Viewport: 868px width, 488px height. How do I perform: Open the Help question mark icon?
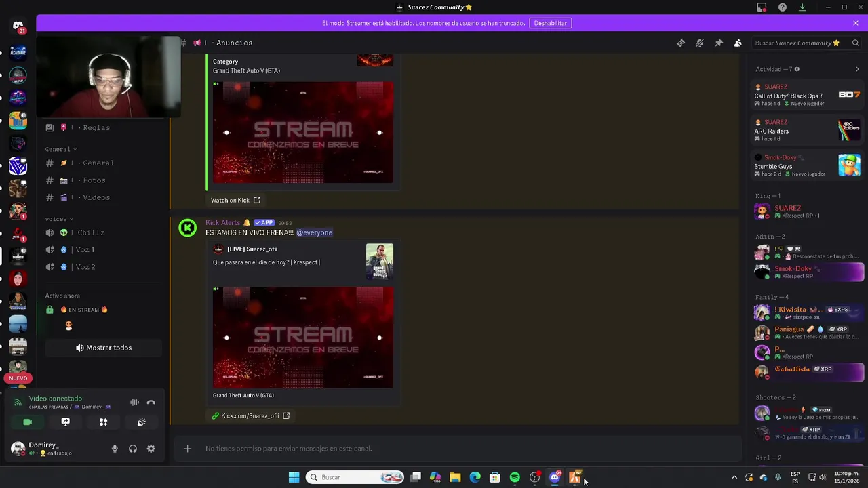pos(783,7)
